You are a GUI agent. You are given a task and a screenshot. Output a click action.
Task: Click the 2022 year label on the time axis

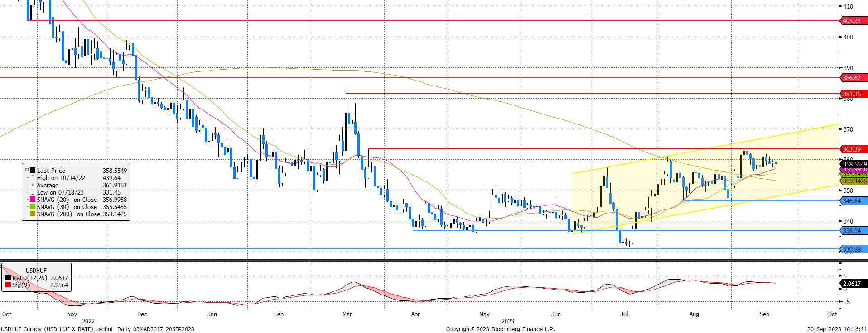tap(88, 321)
